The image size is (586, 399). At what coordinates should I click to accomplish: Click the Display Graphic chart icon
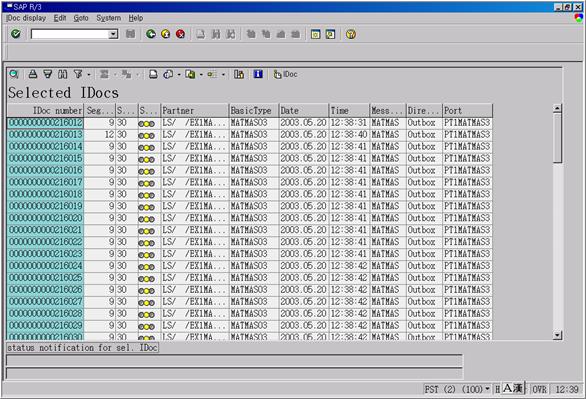pos(239,74)
